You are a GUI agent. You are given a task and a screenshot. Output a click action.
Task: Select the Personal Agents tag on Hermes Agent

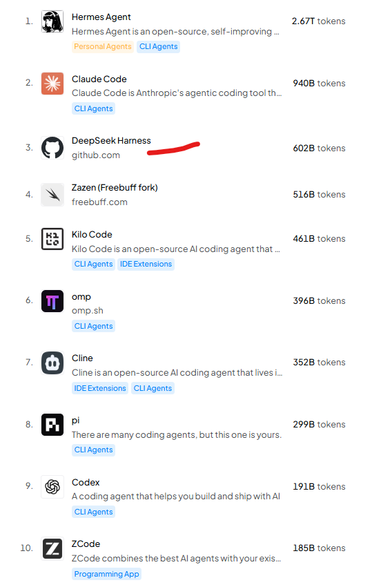pos(103,47)
